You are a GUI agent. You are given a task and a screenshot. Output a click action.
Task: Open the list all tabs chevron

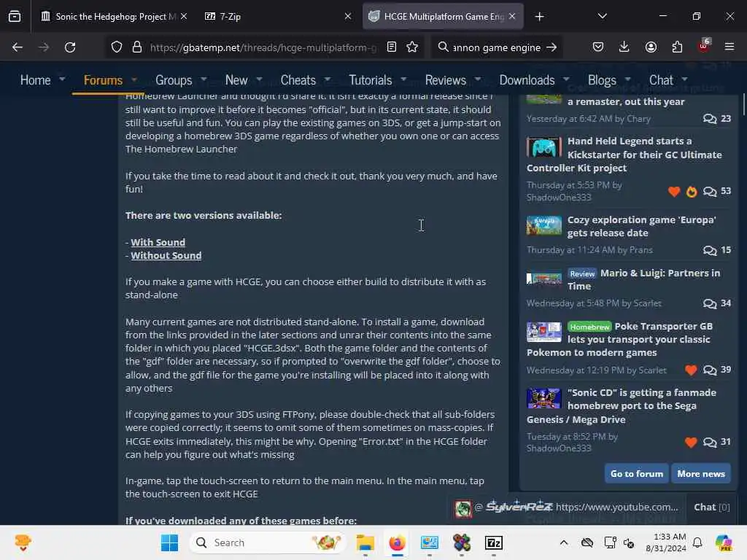click(x=602, y=16)
